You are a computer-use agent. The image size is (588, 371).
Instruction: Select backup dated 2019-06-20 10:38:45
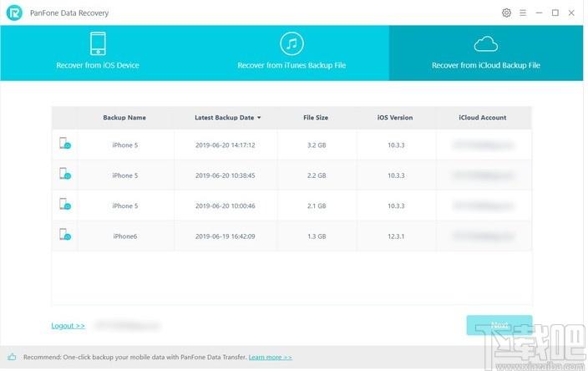click(x=291, y=175)
